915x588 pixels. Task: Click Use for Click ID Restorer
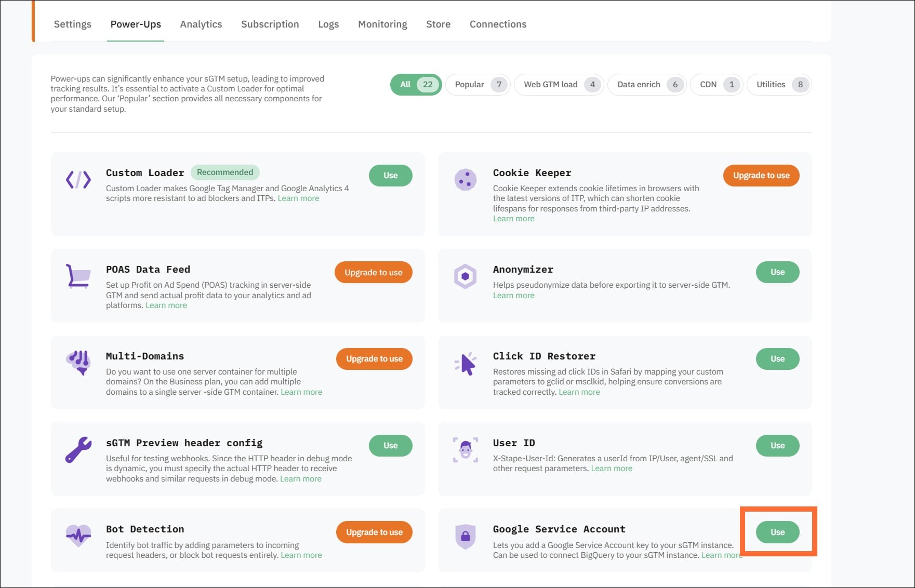(x=778, y=359)
